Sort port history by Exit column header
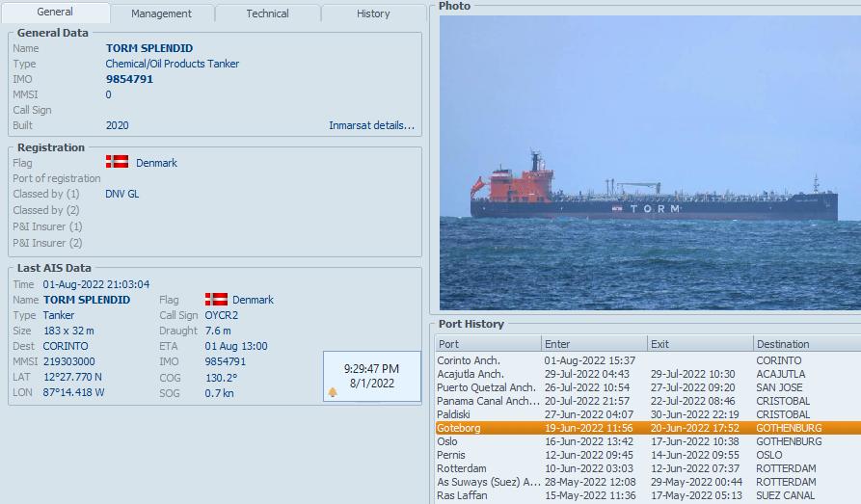 pos(700,344)
